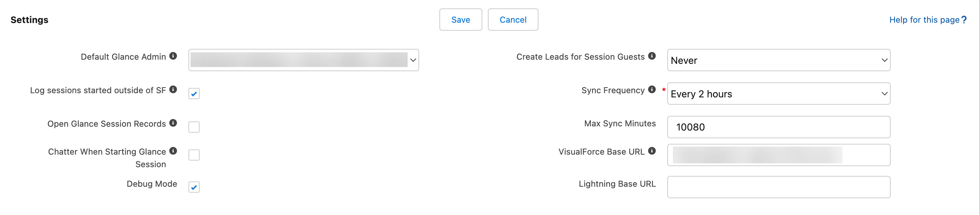Click info icon for Chatter When Starting Glance

pyautogui.click(x=173, y=151)
